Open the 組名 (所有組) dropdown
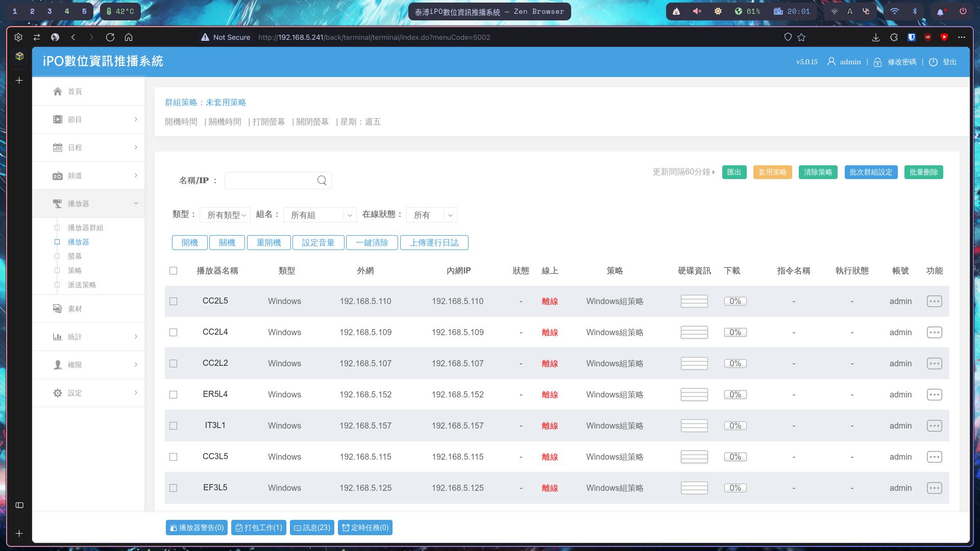 point(320,215)
